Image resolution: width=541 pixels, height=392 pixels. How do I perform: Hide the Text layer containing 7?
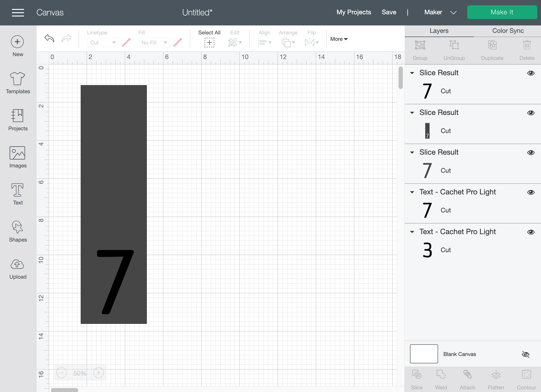531,192
